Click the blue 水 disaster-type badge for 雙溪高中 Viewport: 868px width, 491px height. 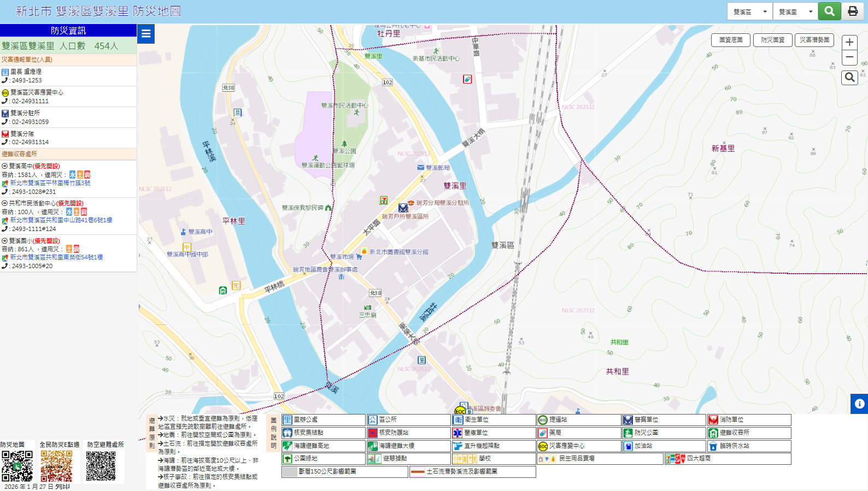[x=72, y=175]
